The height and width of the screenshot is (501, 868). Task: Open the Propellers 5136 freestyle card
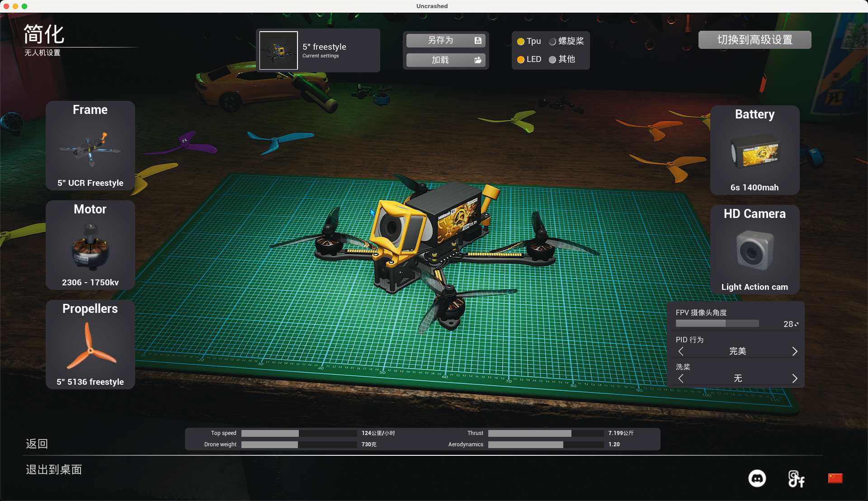[90, 345]
